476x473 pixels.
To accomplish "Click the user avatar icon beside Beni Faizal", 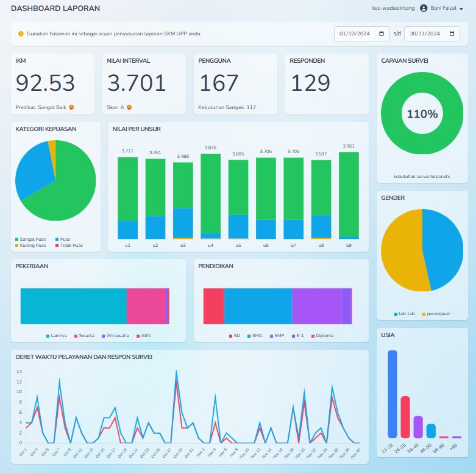I will (424, 9).
